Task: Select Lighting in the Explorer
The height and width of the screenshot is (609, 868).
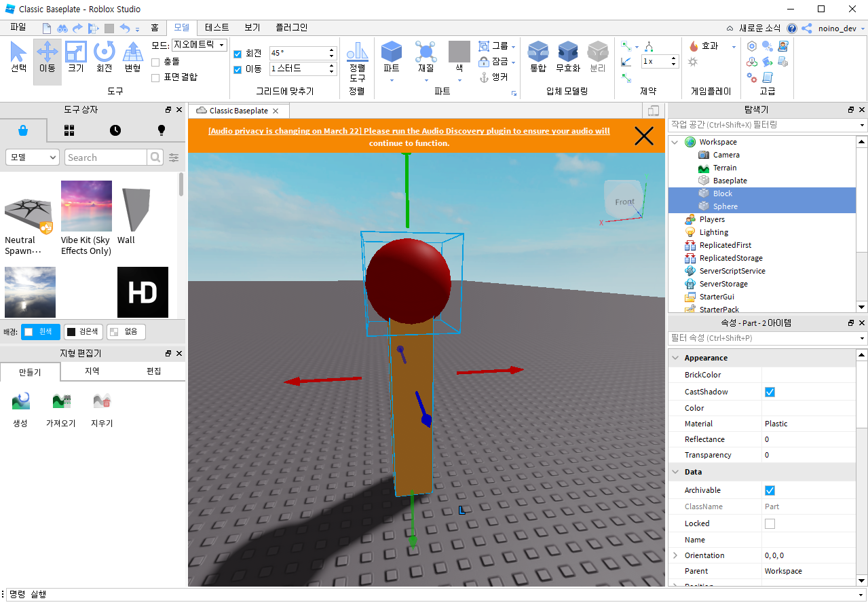Action: (713, 232)
